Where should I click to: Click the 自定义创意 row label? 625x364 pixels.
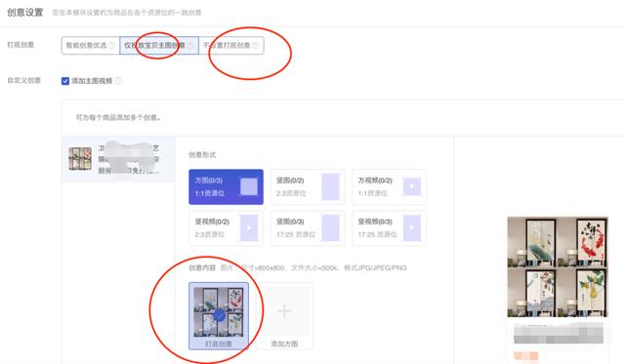pyautogui.click(x=23, y=81)
